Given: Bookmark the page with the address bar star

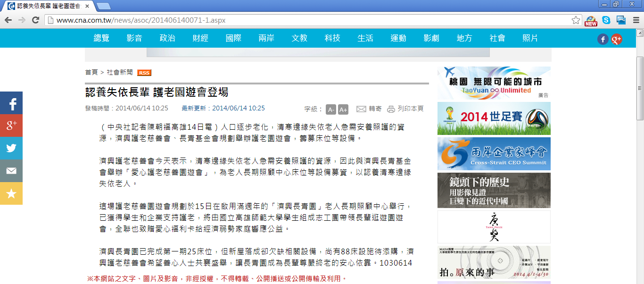Looking at the screenshot, I should pos(576,20).
